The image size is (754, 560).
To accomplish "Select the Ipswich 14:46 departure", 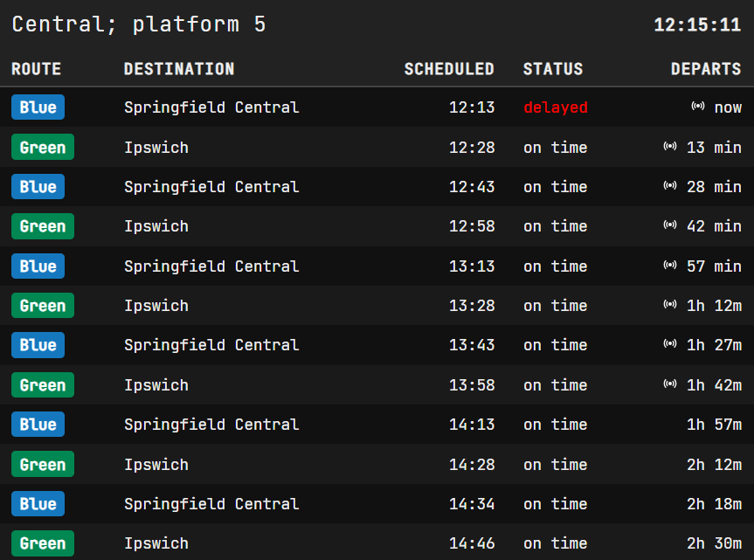I will pos(377,543).
